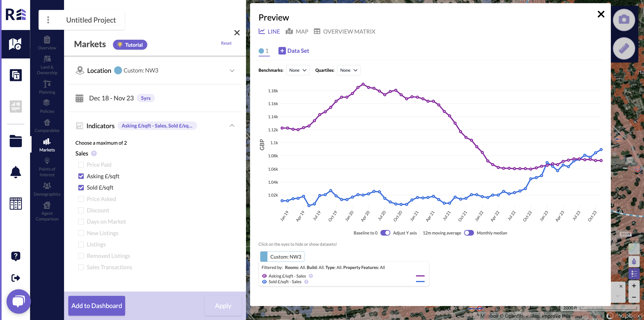Click the Add to Dashboard button
This screenshot has width=644, height=320.
(97, 306)
